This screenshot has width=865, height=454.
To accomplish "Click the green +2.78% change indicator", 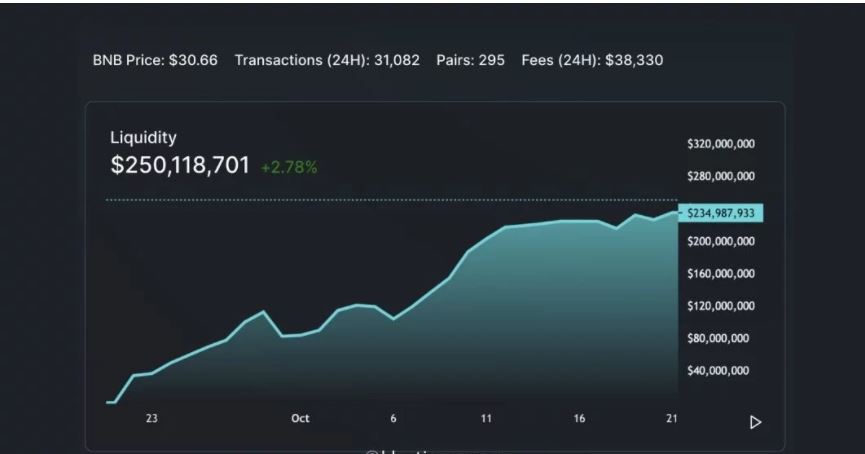I will coord(289,167).
